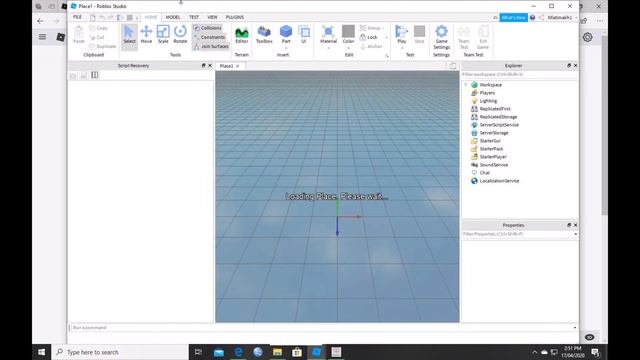Image resolution: width=640 pixels, height=360 pixels.
Task: Open the Group dropdown in Edit section
Action: pos(383,28)
